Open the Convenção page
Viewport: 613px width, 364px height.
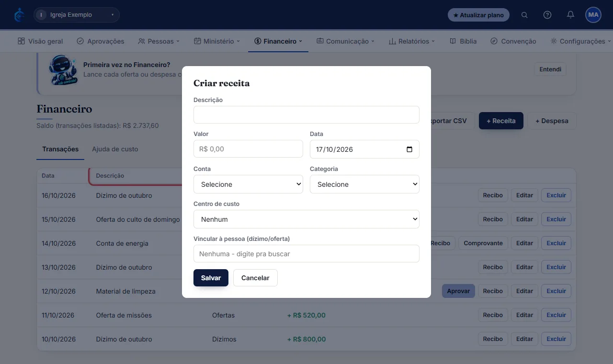(x=513, y=41)
